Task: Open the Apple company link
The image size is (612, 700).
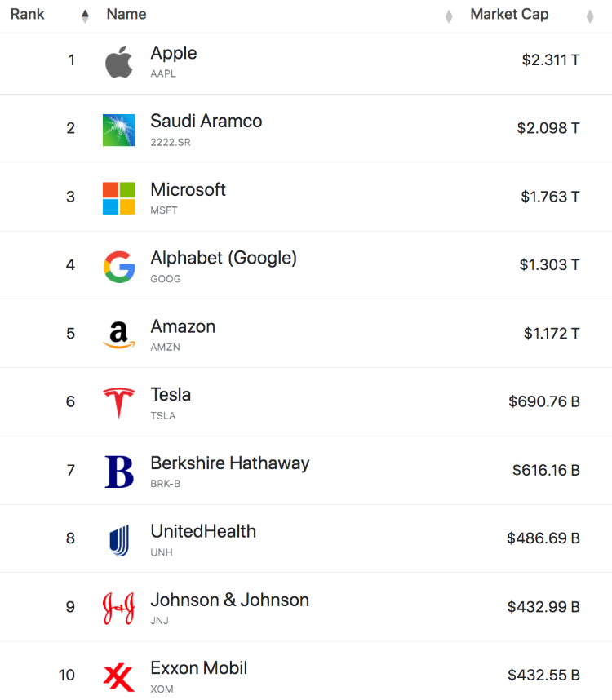Action: [174, 53]
